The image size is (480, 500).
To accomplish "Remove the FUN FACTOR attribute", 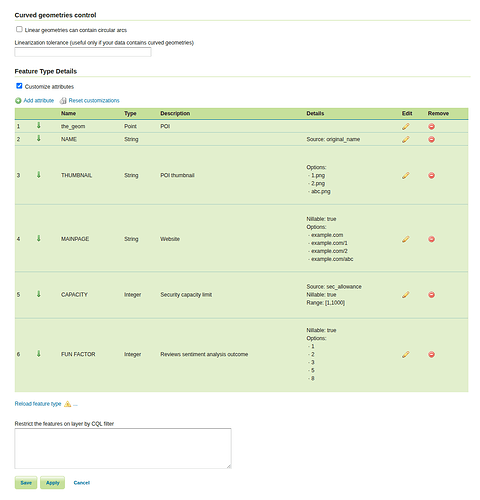I will pyautogui.click(x=431, y=354).
